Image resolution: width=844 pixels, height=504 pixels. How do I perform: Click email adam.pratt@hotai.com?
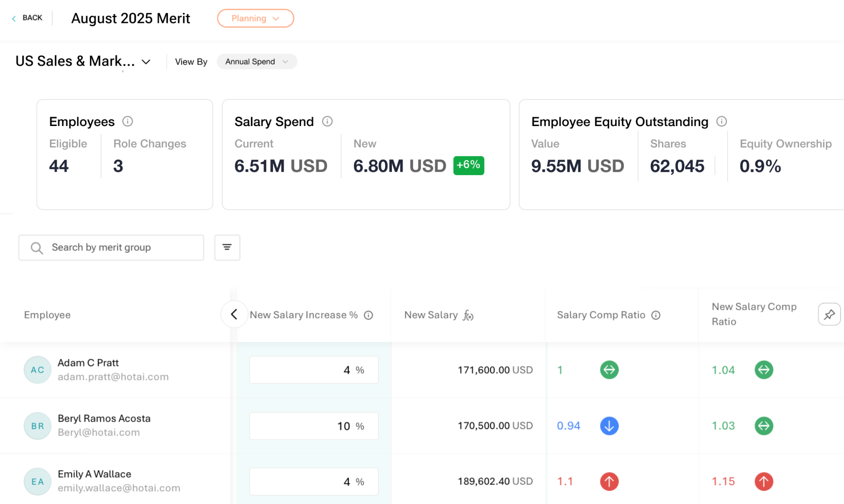tap(113, 377)
